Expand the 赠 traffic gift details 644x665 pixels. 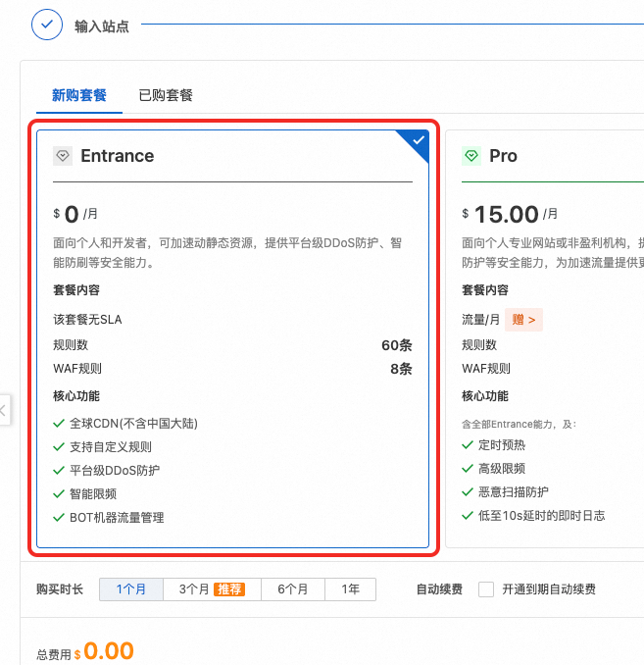[524, 320]
